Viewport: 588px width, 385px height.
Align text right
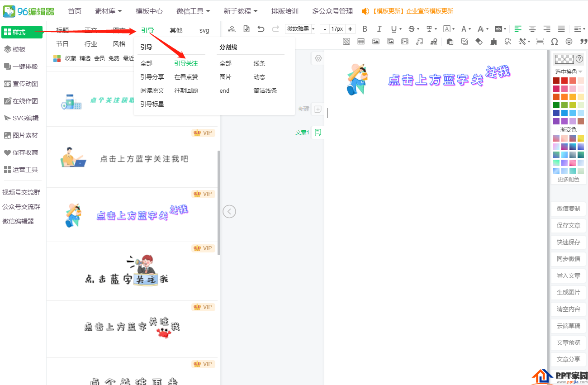(547, 29)
